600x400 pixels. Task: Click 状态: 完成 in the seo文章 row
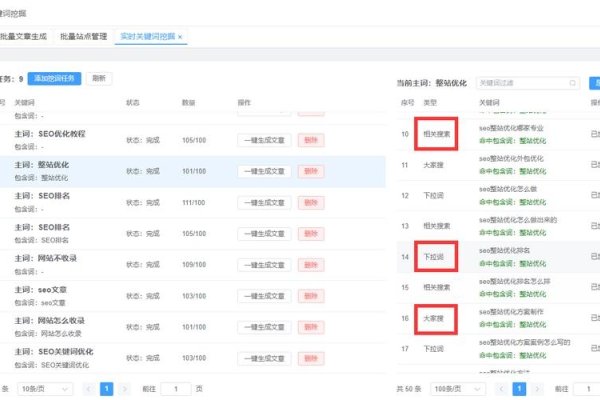[143, 296]
